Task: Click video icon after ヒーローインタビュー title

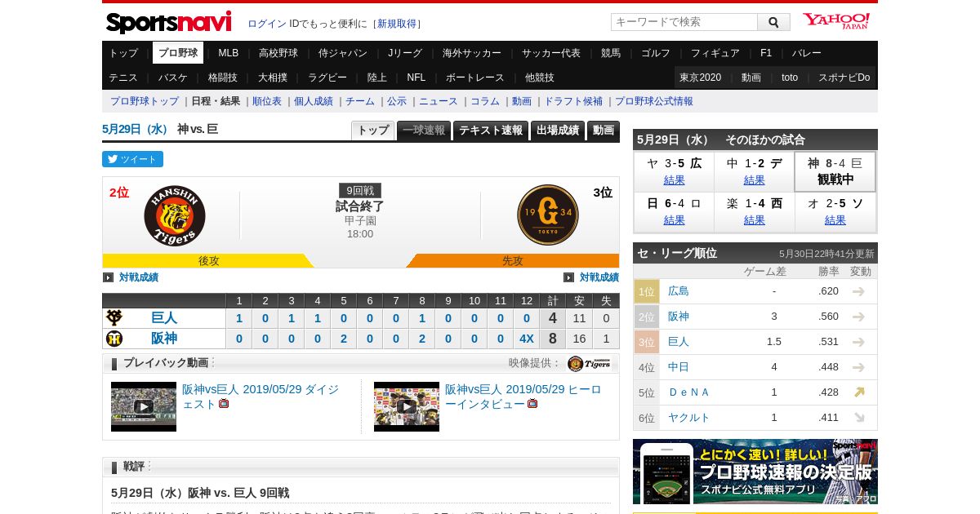Action: (x=532, y=404)
